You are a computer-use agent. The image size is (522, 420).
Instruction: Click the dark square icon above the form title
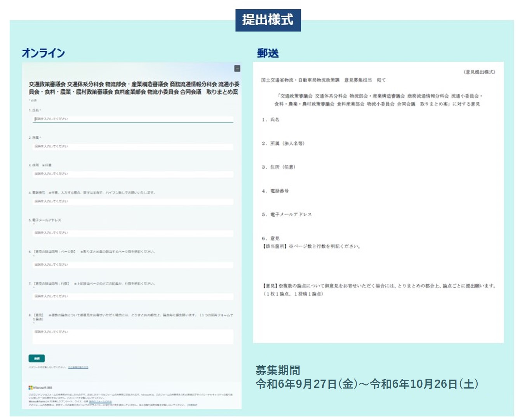click(x=237, y=68)
